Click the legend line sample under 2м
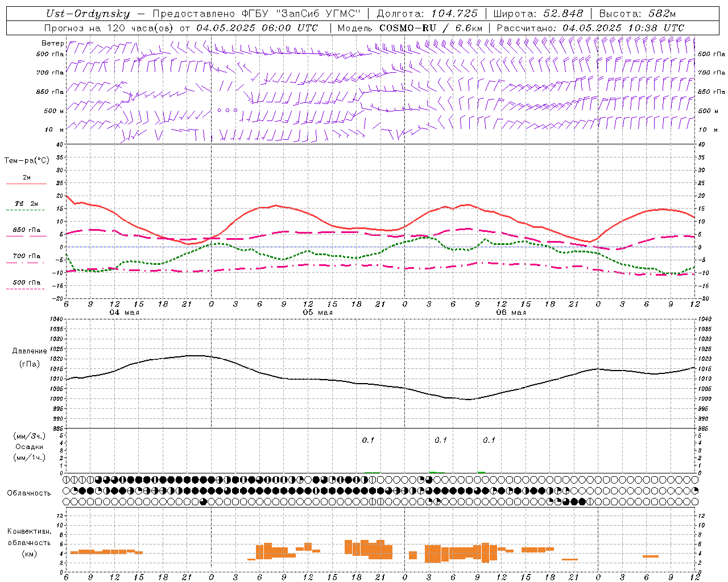728x582 pixels. 26,184
